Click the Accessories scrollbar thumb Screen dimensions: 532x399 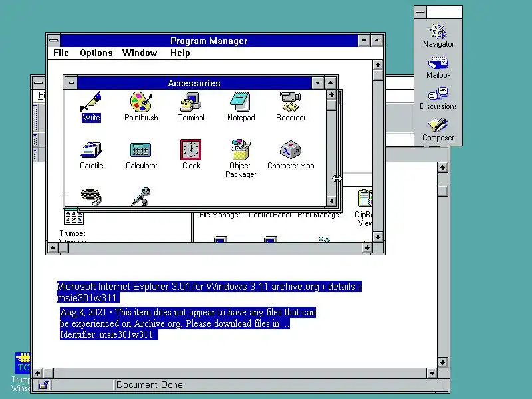pos(331,106)
